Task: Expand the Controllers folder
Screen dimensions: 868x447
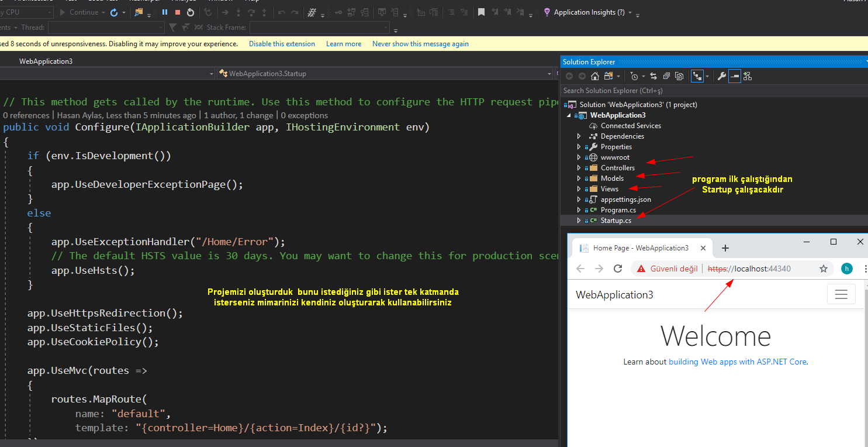Action: click(579, 168)
